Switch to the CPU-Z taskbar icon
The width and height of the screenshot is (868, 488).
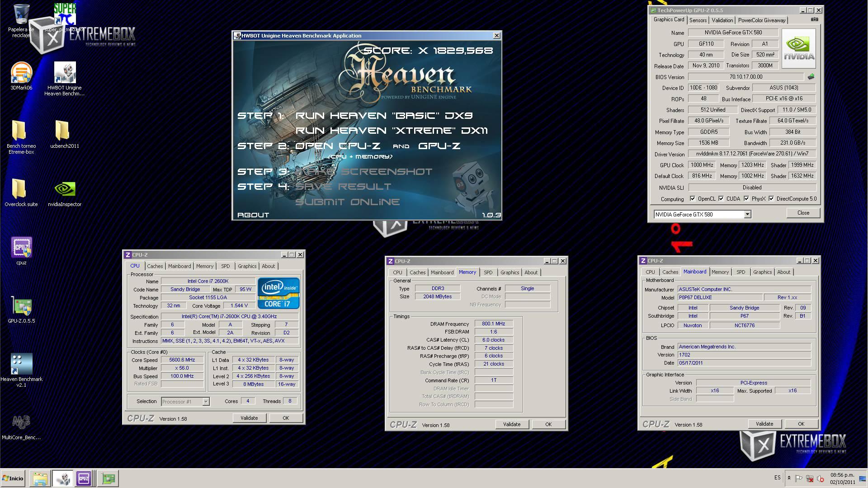(84, 479)
